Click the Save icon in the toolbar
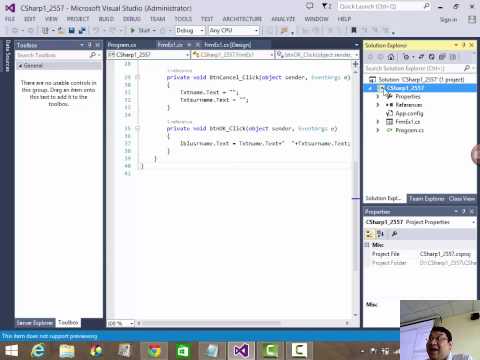This screenshot has height=360, width=480. [x=71, y=30]
